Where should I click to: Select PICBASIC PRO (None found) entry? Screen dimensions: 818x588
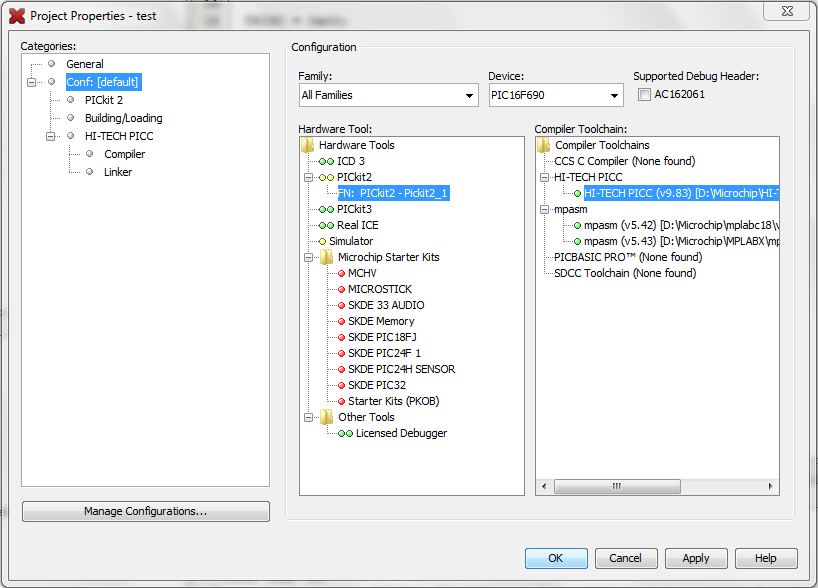point(628,257)
